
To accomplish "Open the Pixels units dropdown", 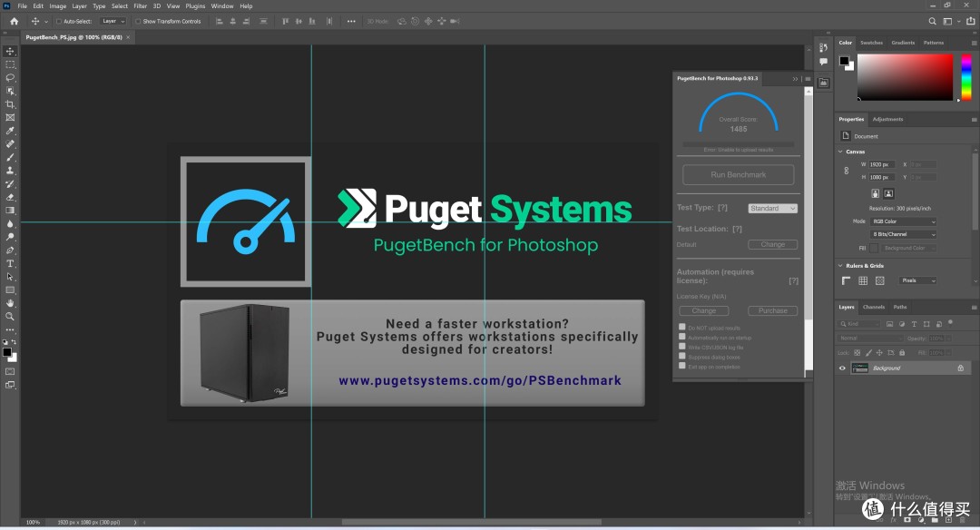I will [918, 280].
